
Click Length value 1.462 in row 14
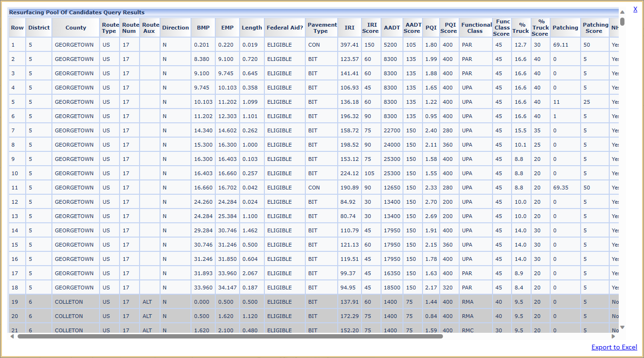(250, 230)
